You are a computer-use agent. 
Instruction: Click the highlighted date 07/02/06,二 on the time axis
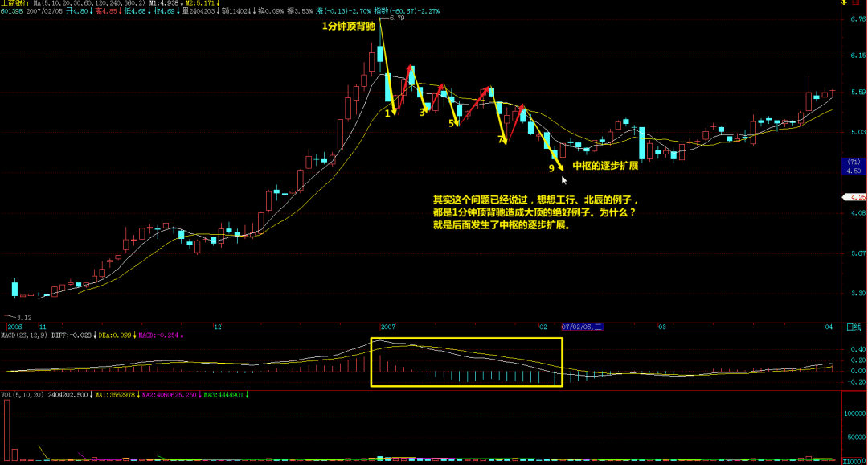[x=583, y=327]
